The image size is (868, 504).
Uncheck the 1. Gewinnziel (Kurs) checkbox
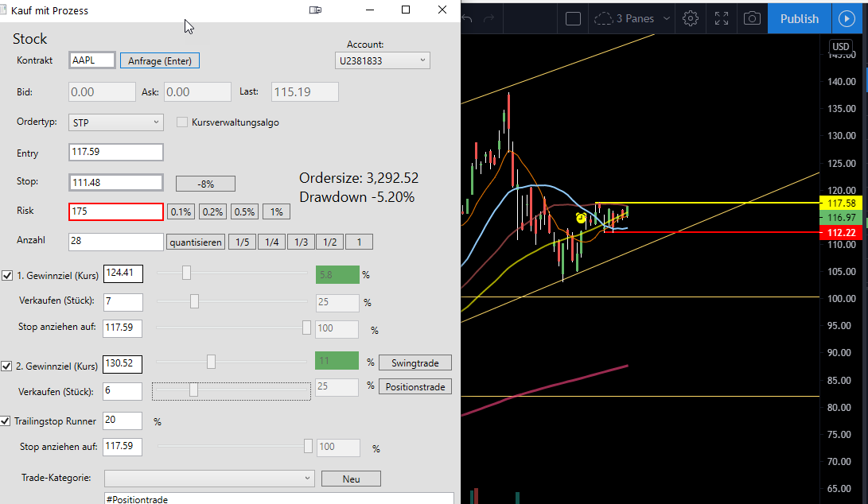[x=7, y=276]
